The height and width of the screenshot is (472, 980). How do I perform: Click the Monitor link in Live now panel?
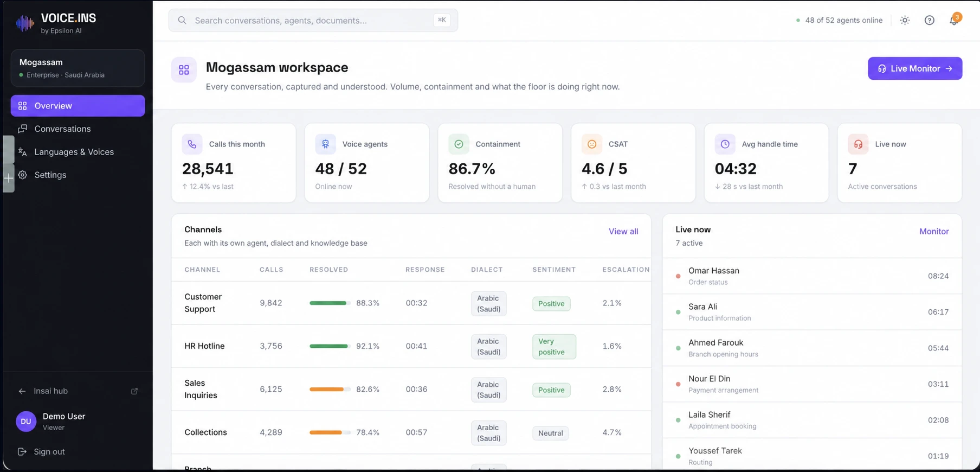tap(934, 231)
